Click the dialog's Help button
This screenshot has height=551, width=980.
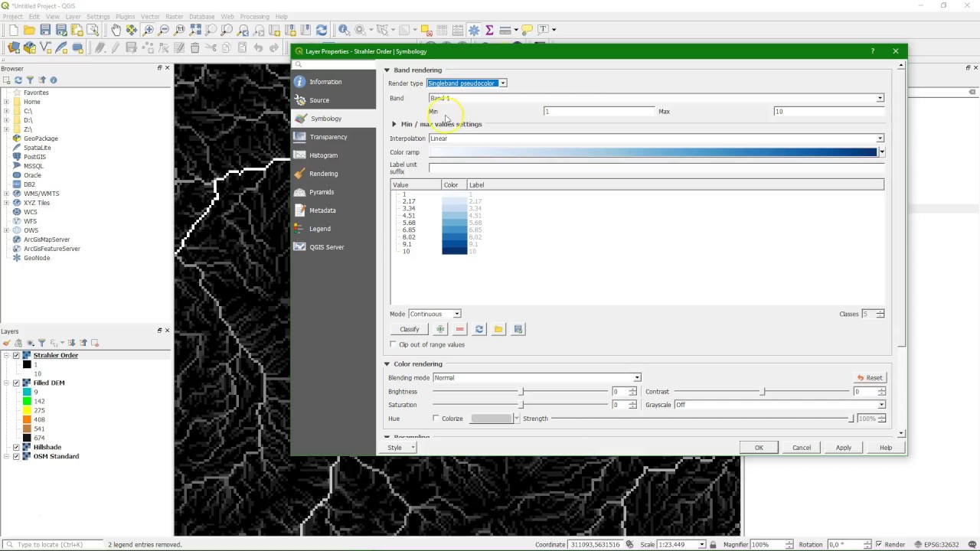pyautogui.click(x=886, y=448)
